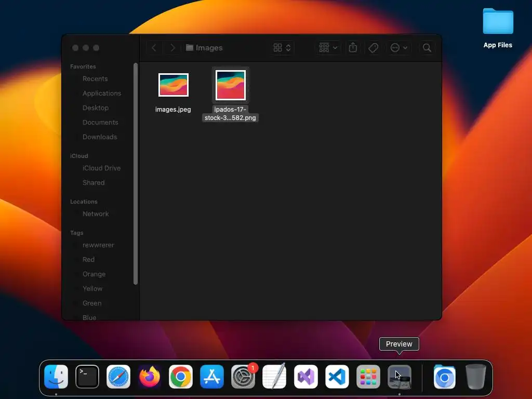Select the images.jpeg thumbnail

(x=174, y=85)
